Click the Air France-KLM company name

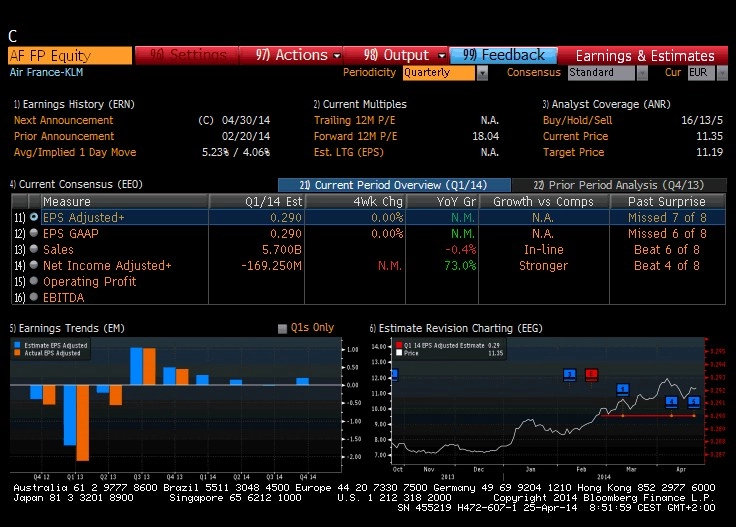tap(46, 72)
